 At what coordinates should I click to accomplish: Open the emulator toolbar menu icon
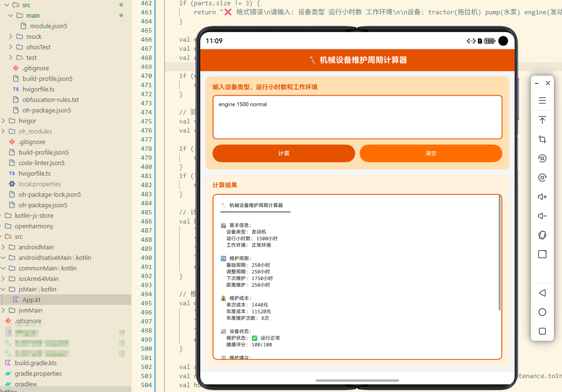click(x=542, y=101)
